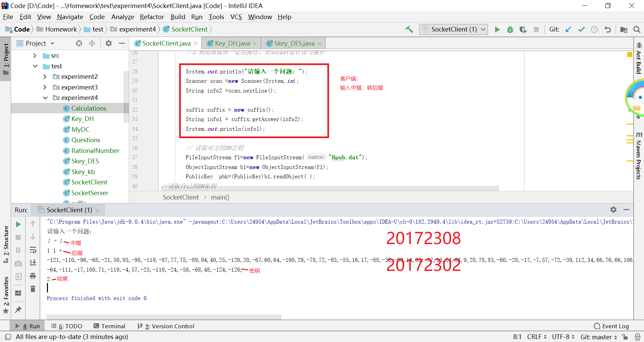This screenshot has height=342, width=644.
Task: Click the locate/scroll from source icon
Action: tap(79, 43)
